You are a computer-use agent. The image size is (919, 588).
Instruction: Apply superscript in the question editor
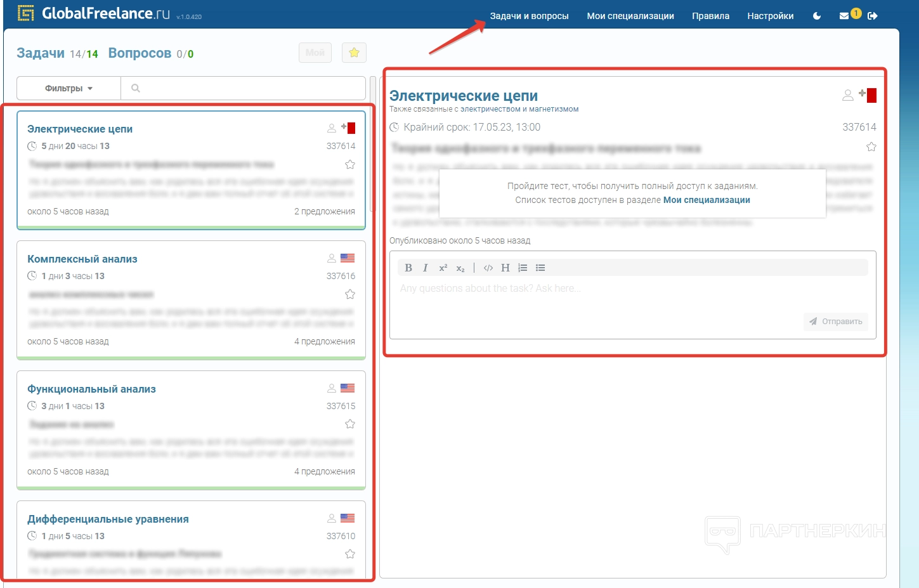(x=443, y=268)
